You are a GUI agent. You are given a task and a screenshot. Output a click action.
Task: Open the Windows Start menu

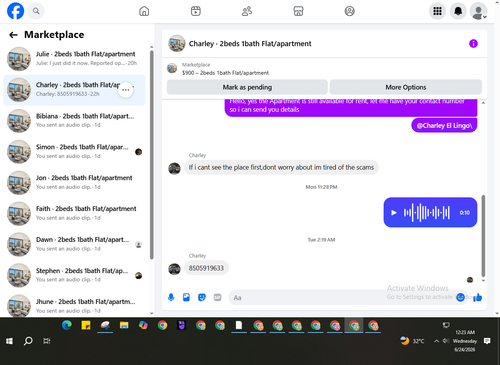[x=9, y=341]
